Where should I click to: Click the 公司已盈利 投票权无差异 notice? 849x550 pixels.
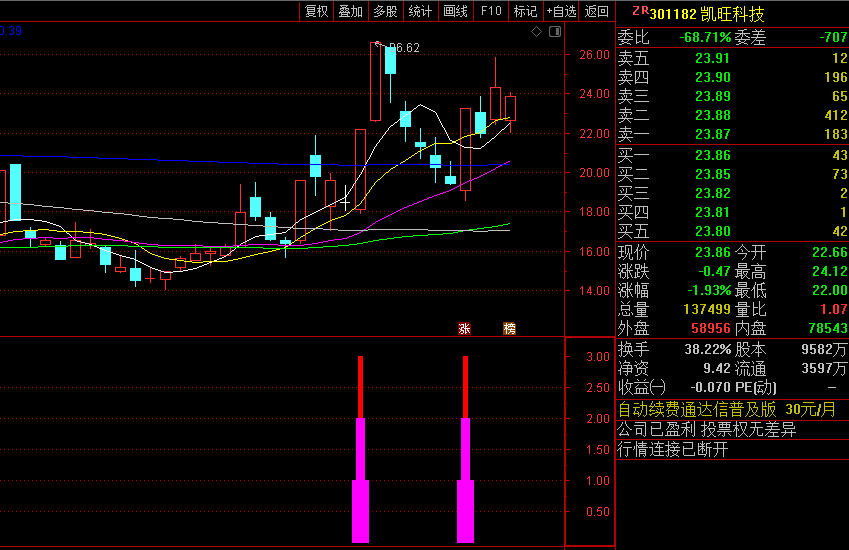tap(707, 430)
